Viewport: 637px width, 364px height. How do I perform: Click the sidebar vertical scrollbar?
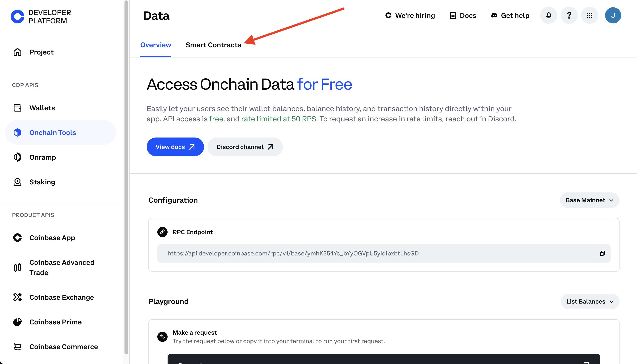click(x=126, y=177)
